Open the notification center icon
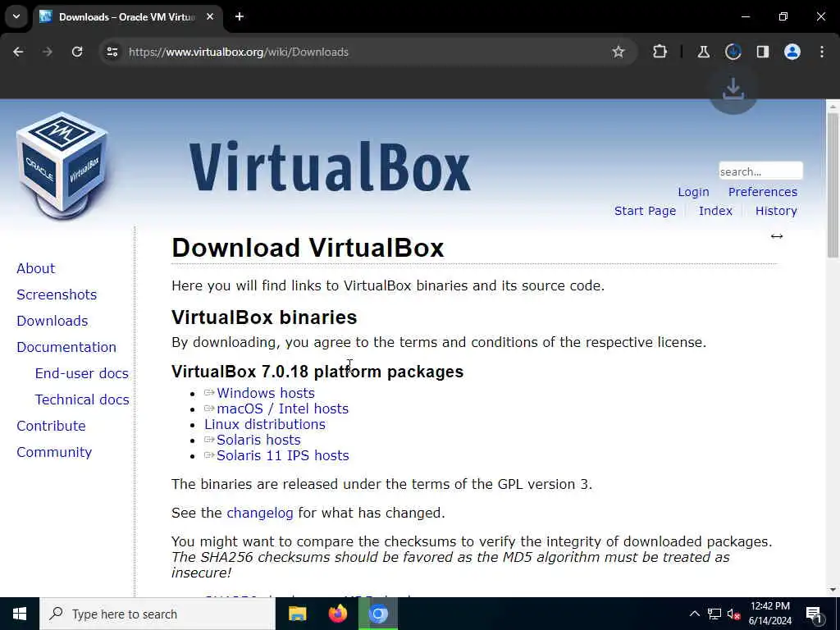Viewport: 840px width, 630px height. point(814,614)
